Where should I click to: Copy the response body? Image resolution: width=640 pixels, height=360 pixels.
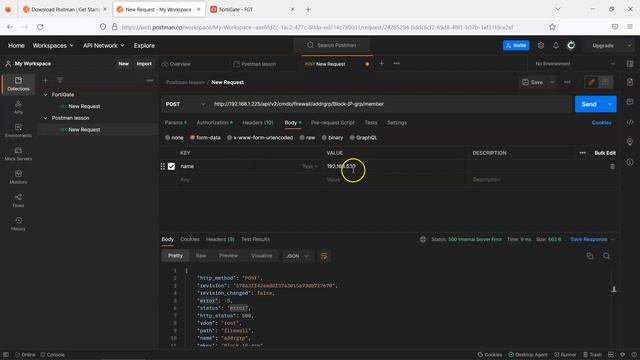click(x=590, y=256)
